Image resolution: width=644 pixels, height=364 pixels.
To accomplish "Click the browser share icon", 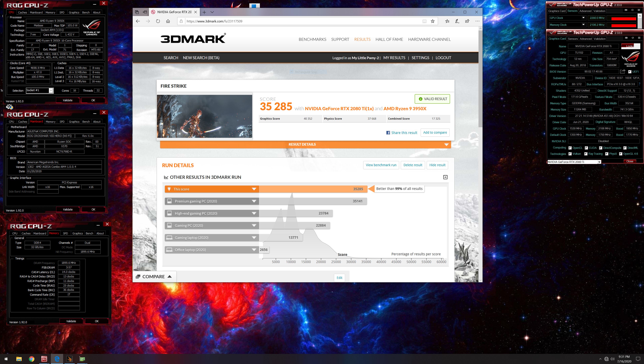I will point(467,21).
